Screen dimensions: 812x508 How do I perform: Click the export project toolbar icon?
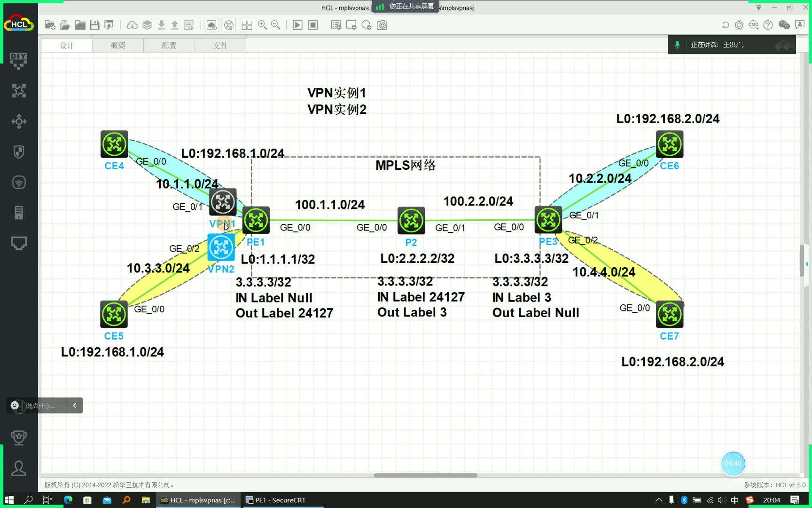click(x=109, y=25)
